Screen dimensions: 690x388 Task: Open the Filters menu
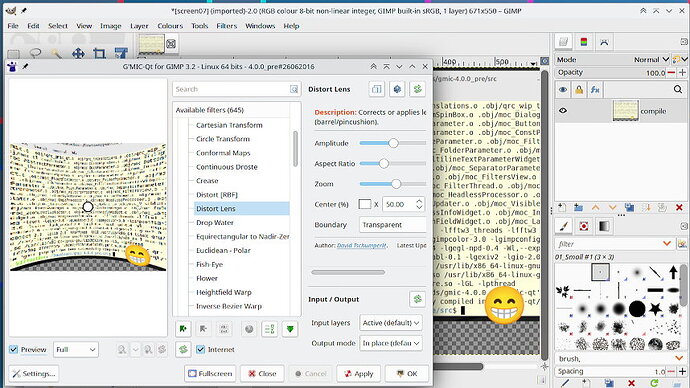coord(227,26)
